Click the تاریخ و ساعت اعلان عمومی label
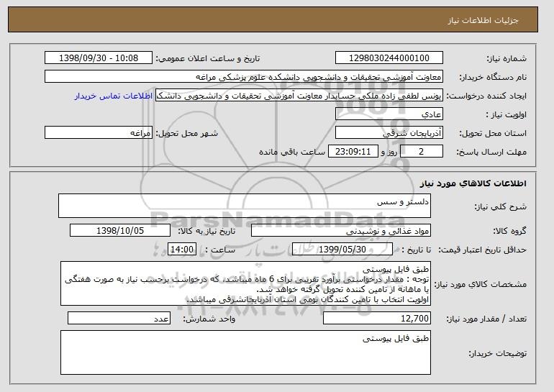554x392 pixels. [x=208, y=59]
